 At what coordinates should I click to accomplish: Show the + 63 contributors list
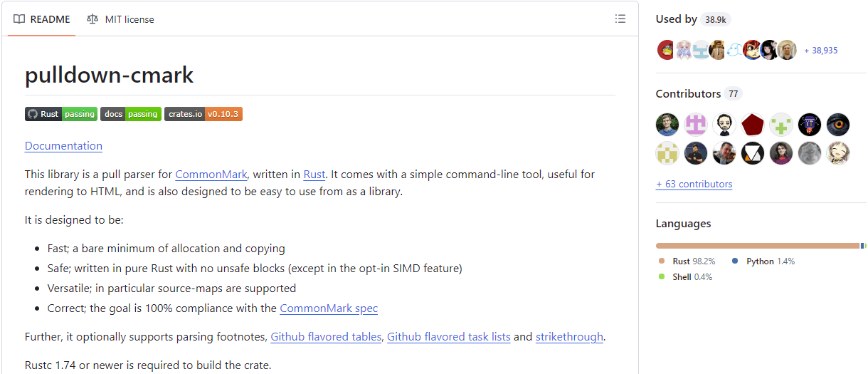pos(694,184)
